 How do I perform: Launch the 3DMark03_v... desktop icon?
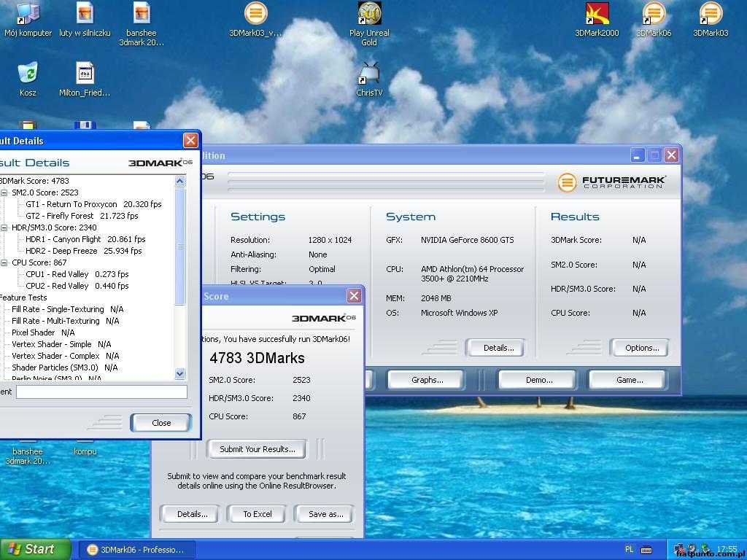click(x=255, y=20)
